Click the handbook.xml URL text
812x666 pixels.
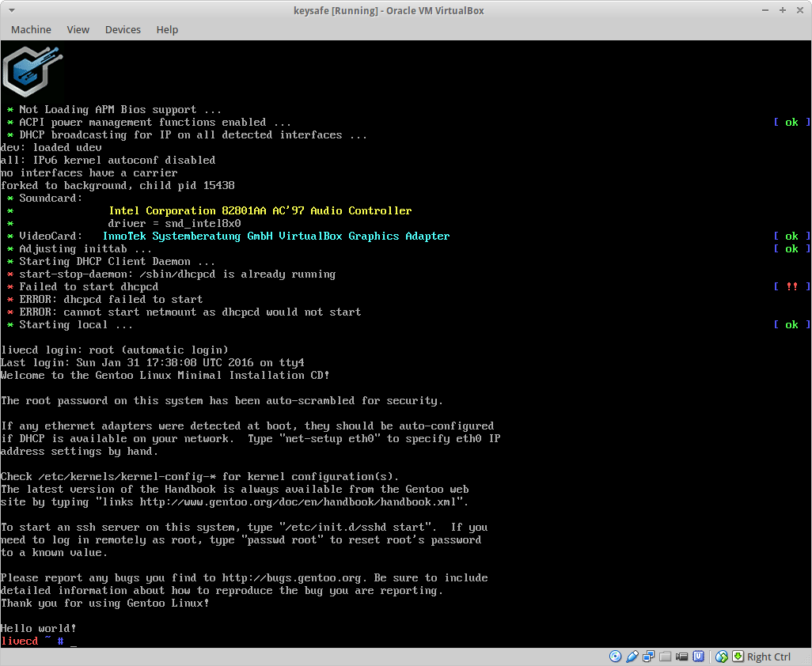tap(298, 502)
